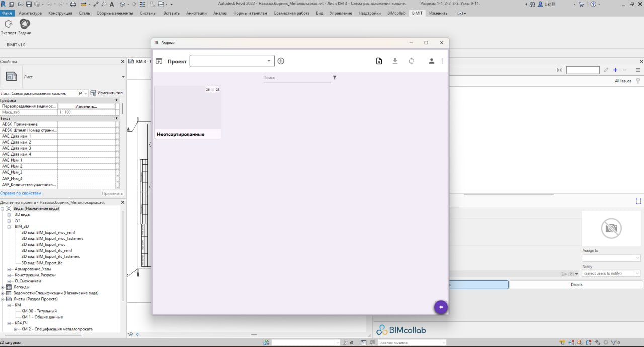
Task: Open the BIMcollab hamburger menu
Action: click(637, 70)
